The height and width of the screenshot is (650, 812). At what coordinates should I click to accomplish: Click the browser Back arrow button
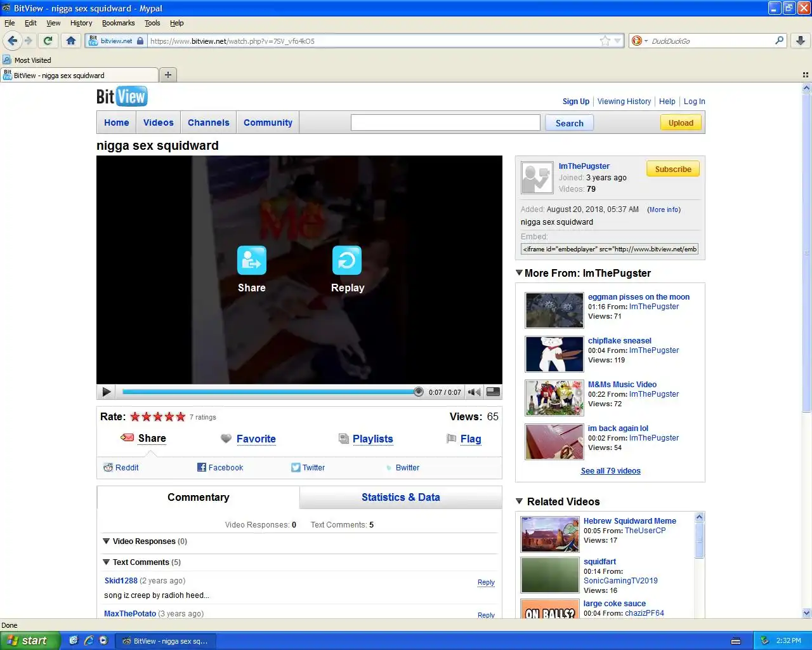pyautogui.click(x=12, y=41)
